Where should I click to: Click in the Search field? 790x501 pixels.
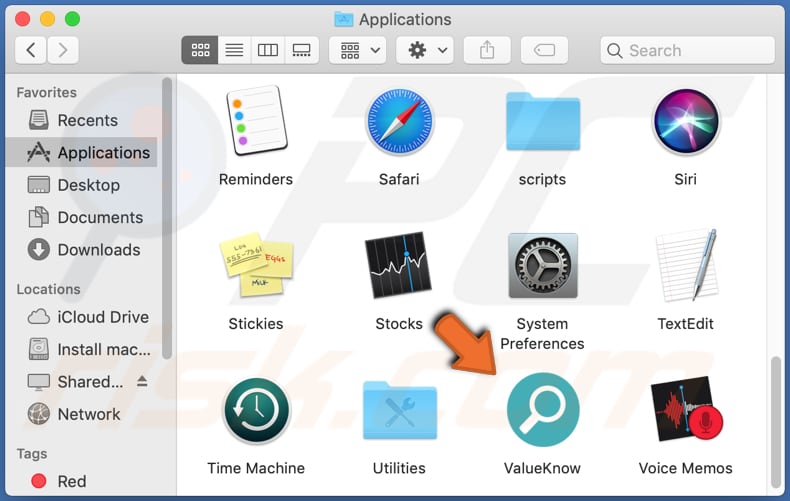(x=687, y=50)
